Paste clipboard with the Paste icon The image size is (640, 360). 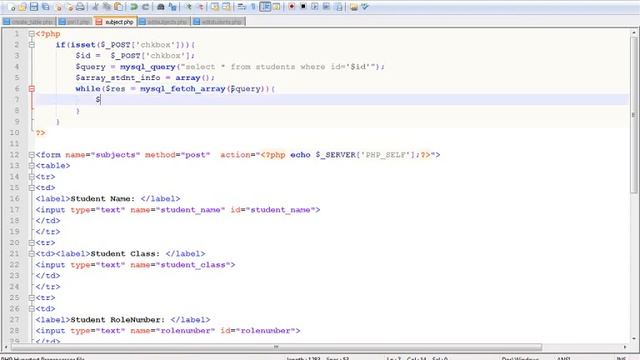click(118, 7)
